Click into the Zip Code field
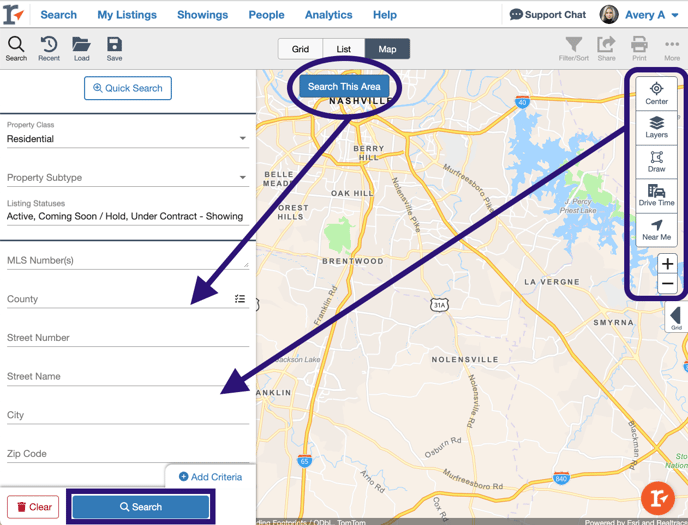 tap(127, 454)
